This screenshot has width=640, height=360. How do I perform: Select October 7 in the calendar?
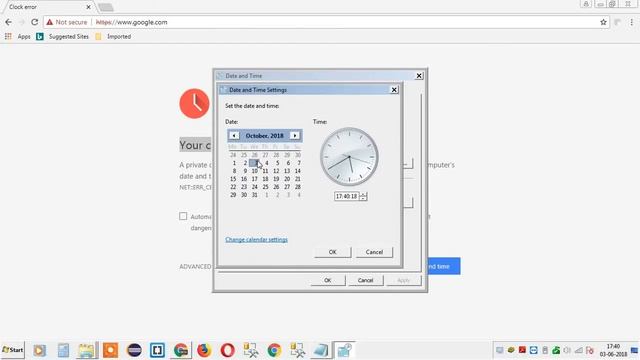click(x=298, y=163)
